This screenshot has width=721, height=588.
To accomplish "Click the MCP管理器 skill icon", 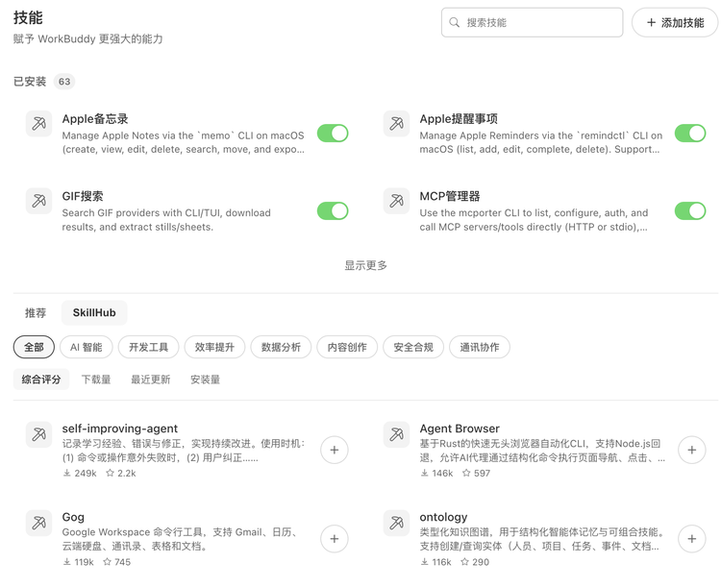I will 396,201.
